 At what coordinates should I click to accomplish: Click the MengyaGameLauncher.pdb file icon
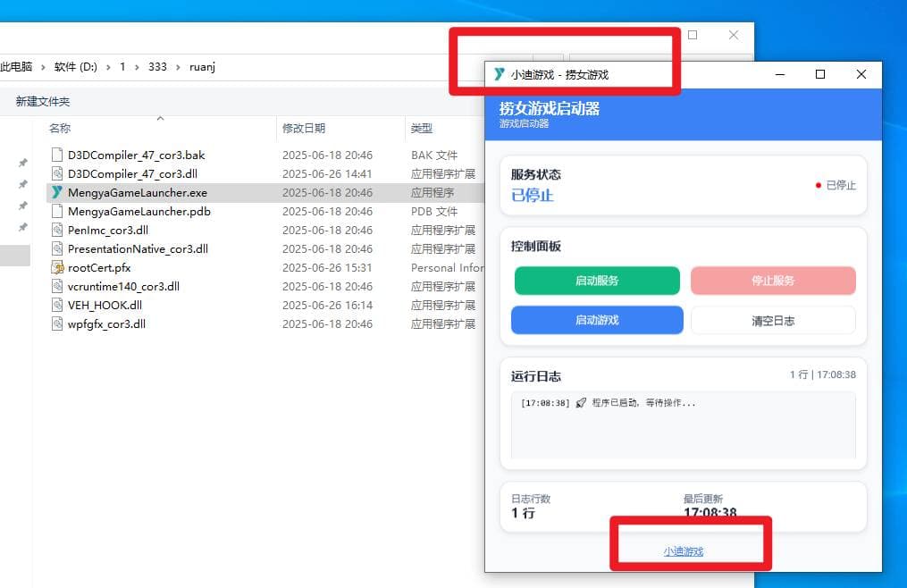click(x=57, y=211)
